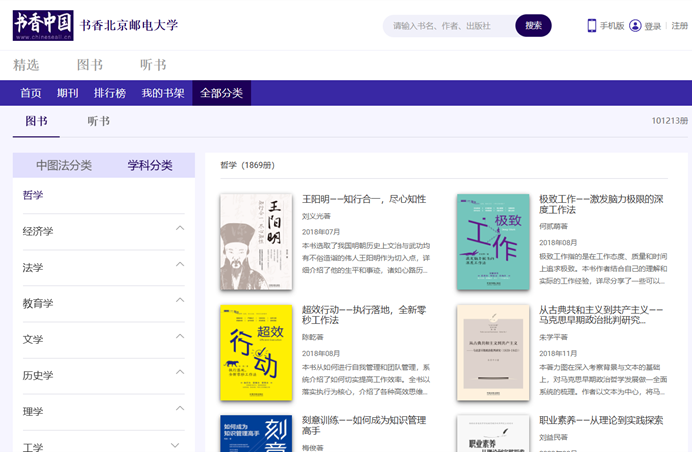Viewport: 692px width, 452px height.
Task: Toggle the 工学 chevron
Action: point(175,445)
